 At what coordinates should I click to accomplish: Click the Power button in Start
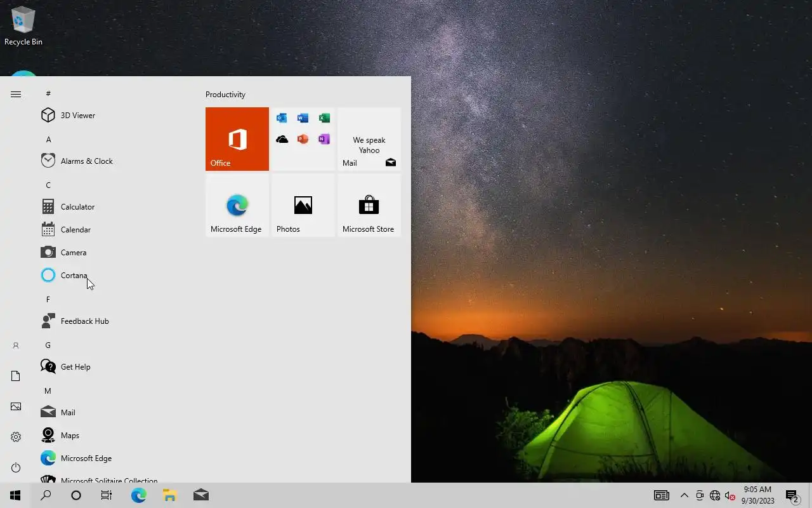pos(16,467)
